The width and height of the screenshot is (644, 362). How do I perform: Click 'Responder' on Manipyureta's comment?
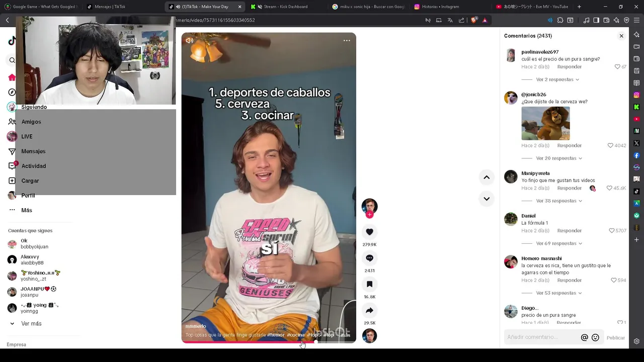(x=569, y=188)
